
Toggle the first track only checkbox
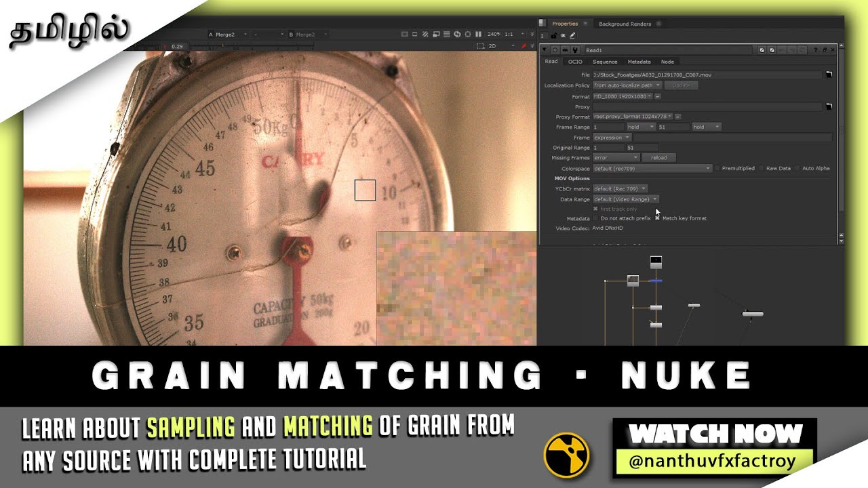[595, 209]
